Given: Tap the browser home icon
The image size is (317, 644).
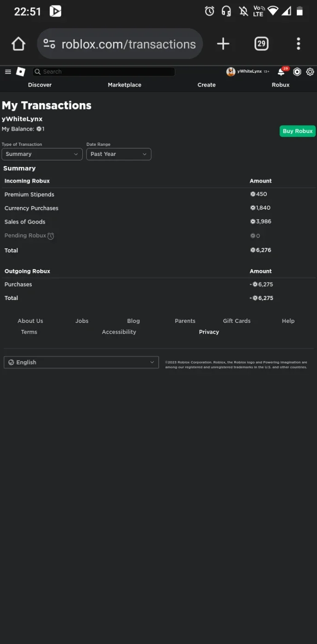Looking at the screenshot, I should (x=18, y=44).
